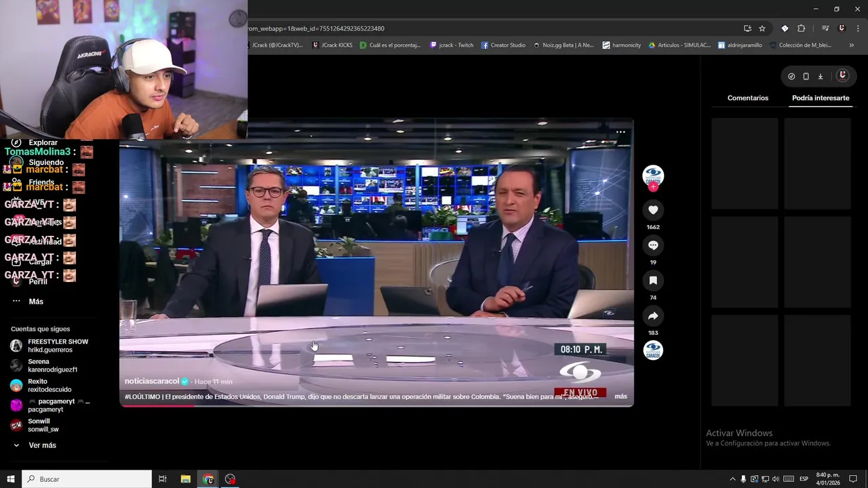Open the noticiascaracol avatar beside video
868x488 pixels.
click(653, 176)
